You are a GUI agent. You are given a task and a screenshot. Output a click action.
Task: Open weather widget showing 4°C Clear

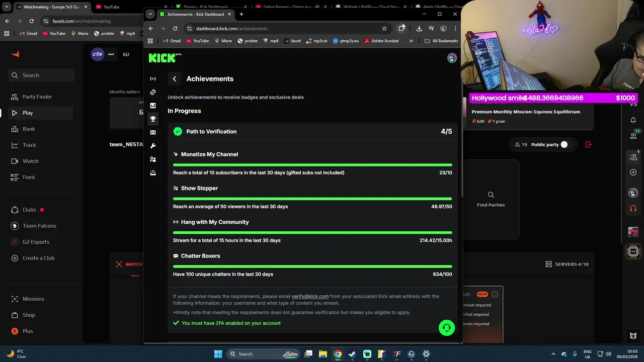point(16,354)
